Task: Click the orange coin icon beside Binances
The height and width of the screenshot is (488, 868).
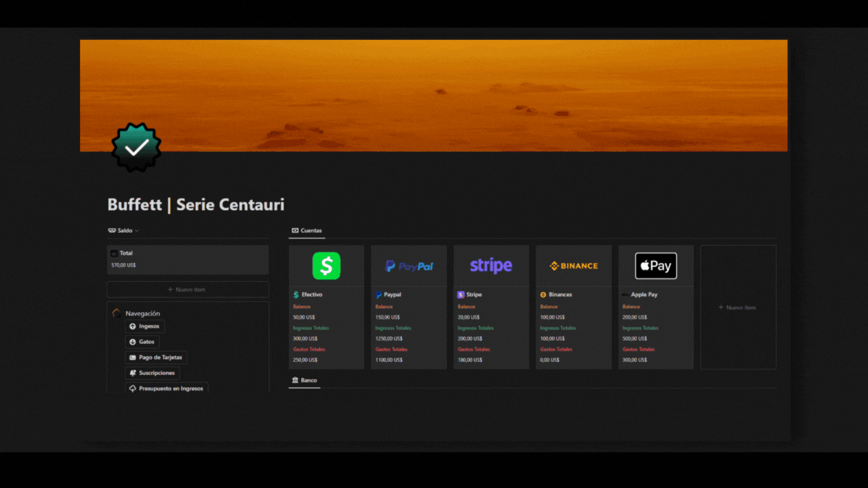Action: click(543, 295)
